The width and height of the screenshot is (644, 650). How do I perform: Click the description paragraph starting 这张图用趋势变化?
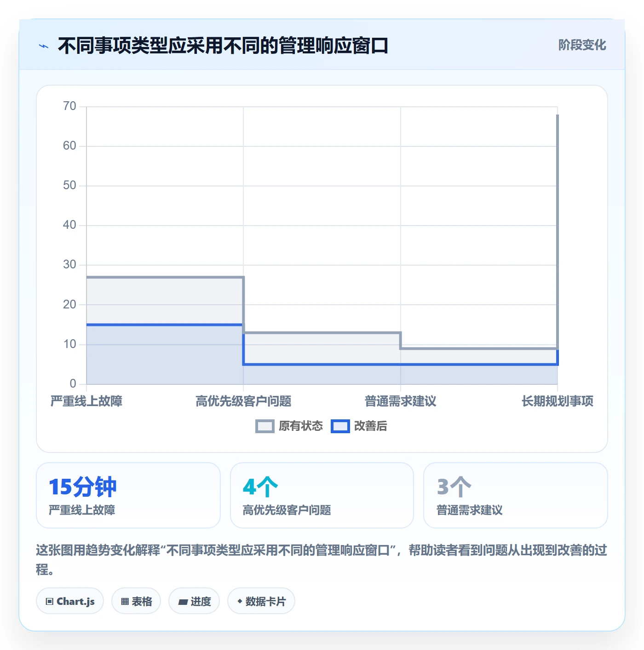click(x=322, y=560)
